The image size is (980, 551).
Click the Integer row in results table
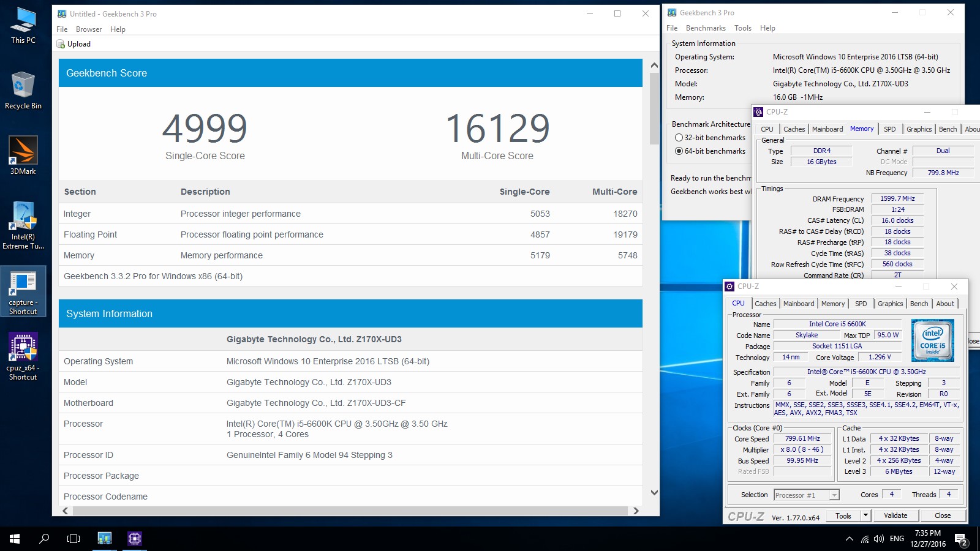350,214
